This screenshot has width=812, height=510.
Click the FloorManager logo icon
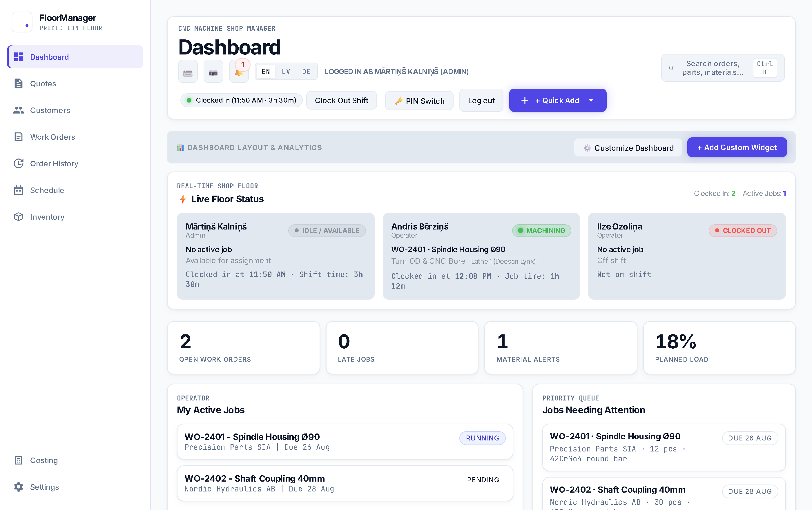[x=22, y=22]
